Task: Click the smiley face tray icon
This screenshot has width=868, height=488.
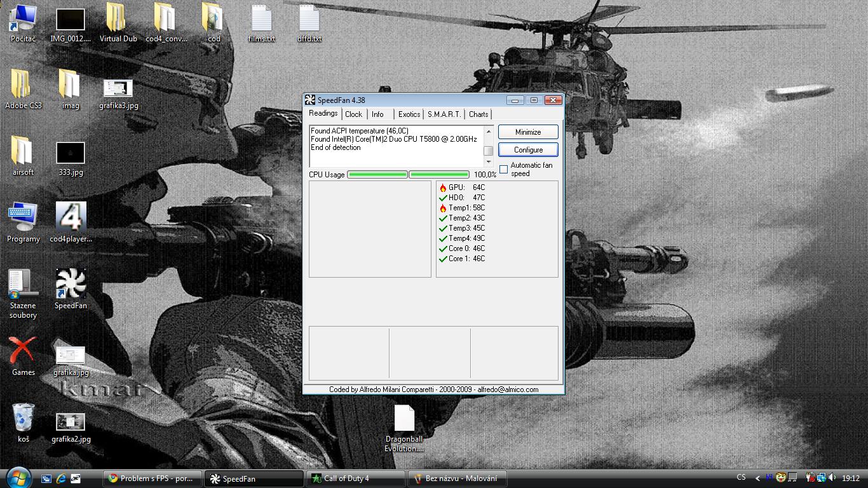Action: click(781, 478)
